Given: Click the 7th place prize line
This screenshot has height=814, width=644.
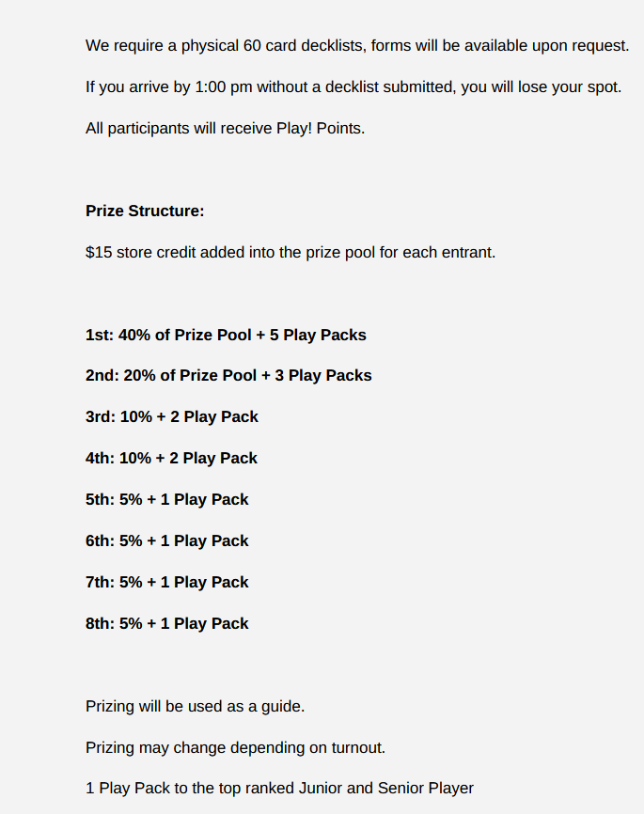Looking at the screenshot, I should (x=167, y=582).
